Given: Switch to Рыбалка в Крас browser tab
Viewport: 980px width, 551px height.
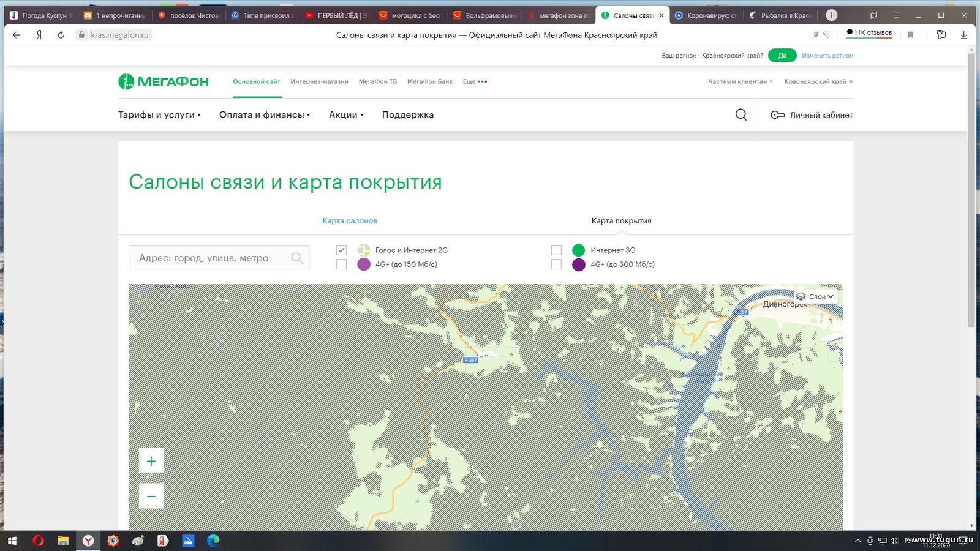Looking at the screenshot, I should click(x=780, y=15).
